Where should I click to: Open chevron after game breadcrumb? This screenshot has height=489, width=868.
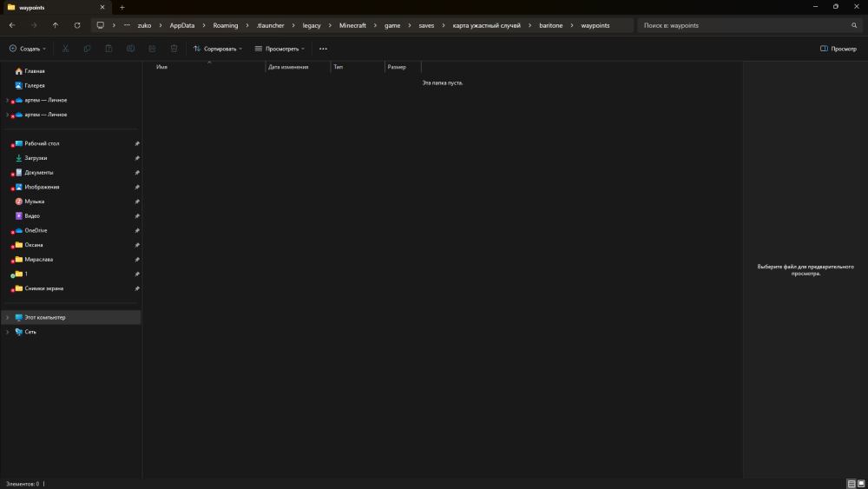[x=410, y=25]
